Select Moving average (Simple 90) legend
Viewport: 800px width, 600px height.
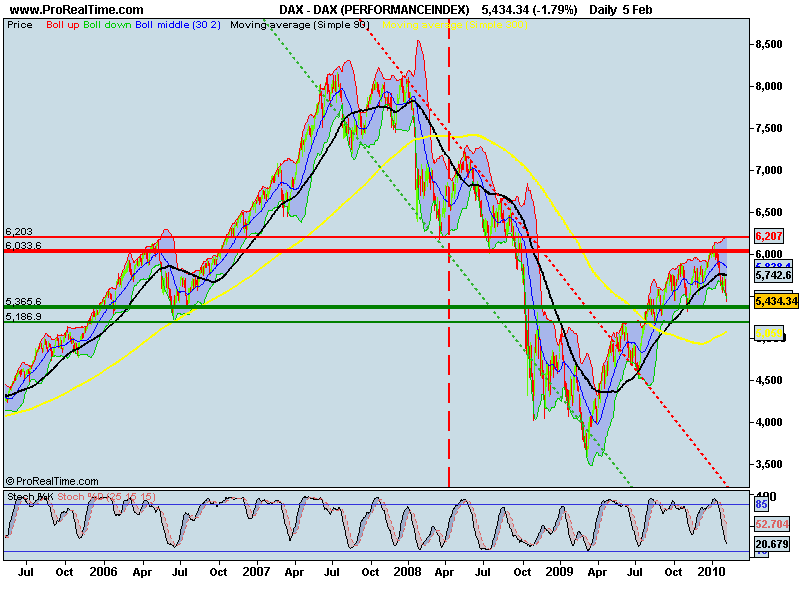[299, 24]
